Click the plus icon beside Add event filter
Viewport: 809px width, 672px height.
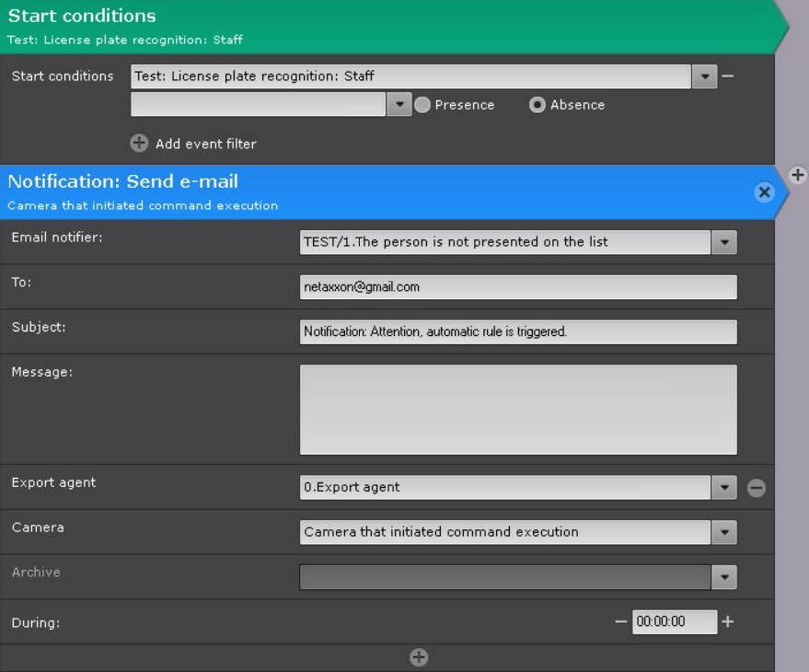coord(139,144)
